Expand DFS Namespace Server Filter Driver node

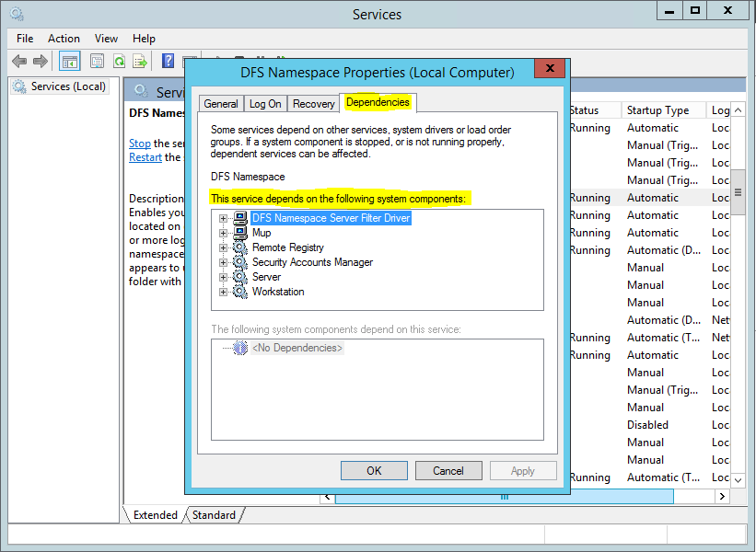coord(223,219)
